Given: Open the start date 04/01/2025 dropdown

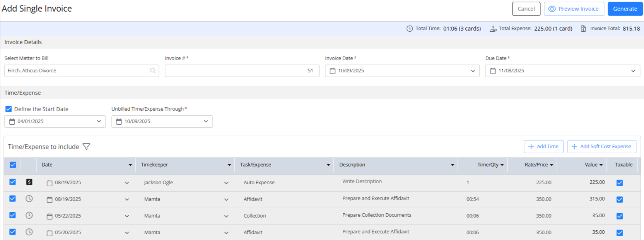Looking at the screenshot, I should point(99,122).
